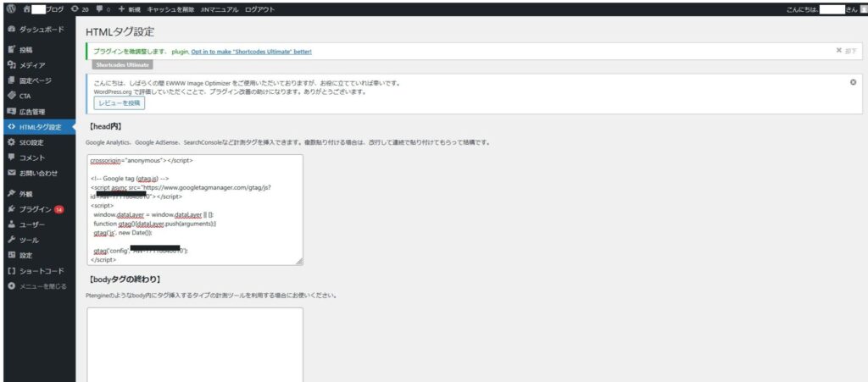Click the body tag end textarea

coord(195,345)
